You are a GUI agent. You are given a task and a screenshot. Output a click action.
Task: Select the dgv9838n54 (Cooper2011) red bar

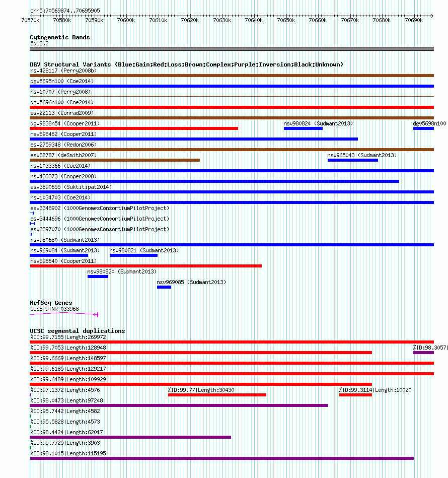[134, 128]
